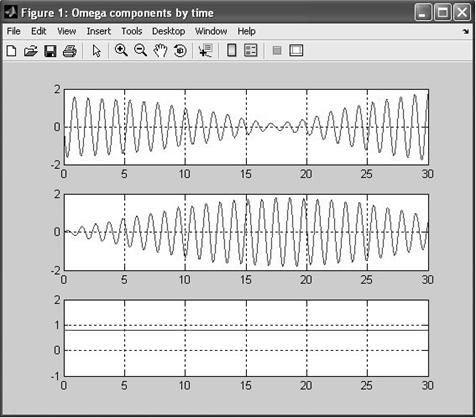Open file using folder toolbar icon
Screen dimensions: 476x418
pos(31,51)
